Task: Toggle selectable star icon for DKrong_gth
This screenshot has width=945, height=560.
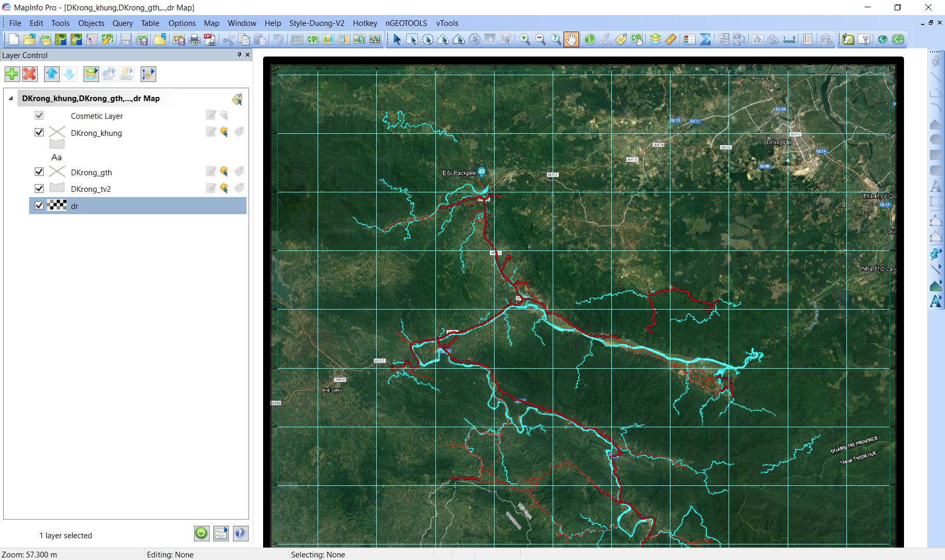Action: click(x=224, y=171)
